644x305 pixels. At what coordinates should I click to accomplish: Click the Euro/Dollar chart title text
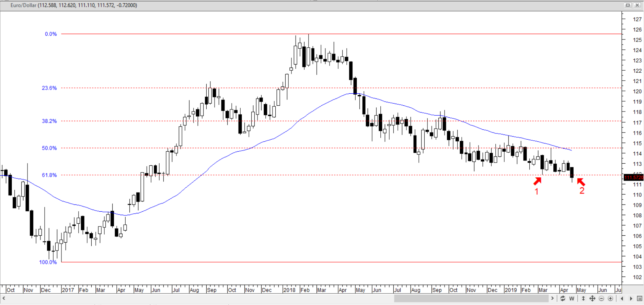click(73, 5)
